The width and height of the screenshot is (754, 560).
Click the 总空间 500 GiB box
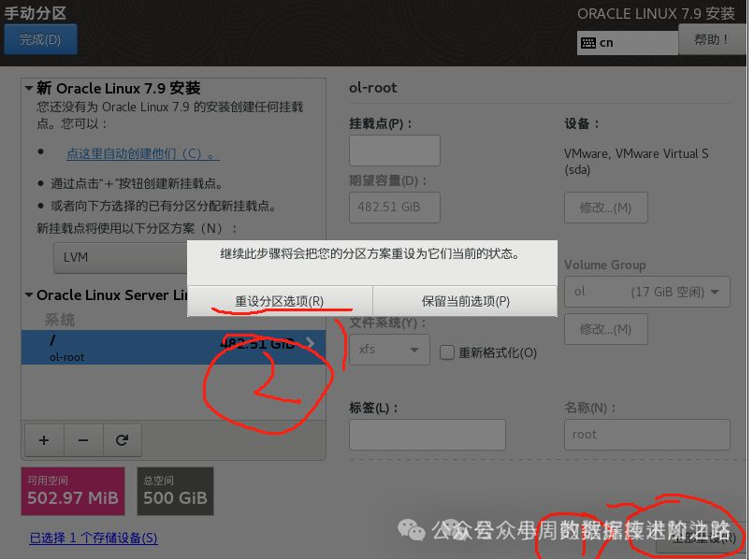click(x=175, y=491)
